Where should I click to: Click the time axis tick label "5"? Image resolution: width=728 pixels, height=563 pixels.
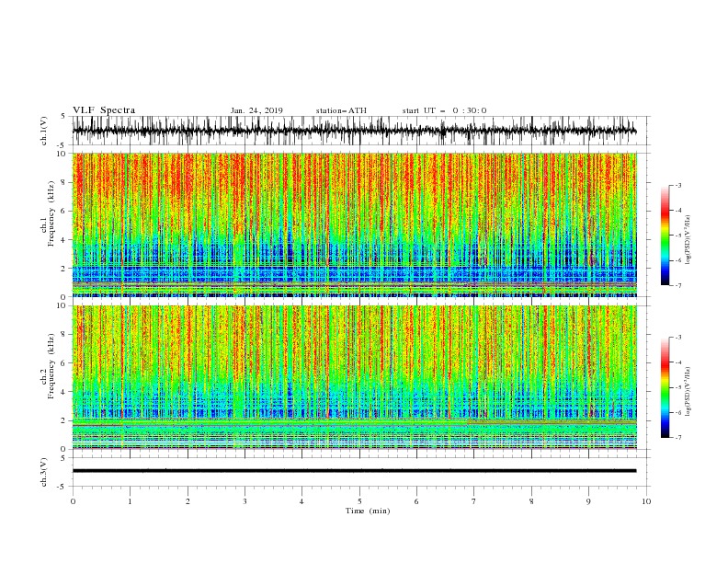pyautogui.click(x=359, y=501)
